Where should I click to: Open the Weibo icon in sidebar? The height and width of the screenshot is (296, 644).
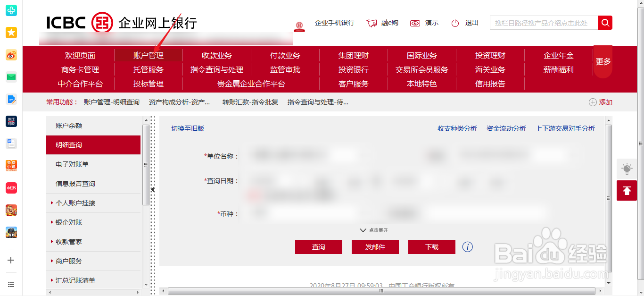11,55
